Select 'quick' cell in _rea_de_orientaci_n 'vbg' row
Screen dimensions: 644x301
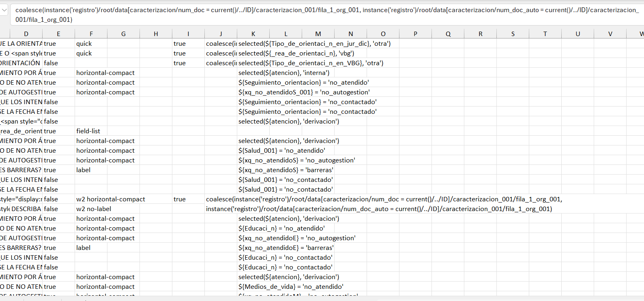91,53
